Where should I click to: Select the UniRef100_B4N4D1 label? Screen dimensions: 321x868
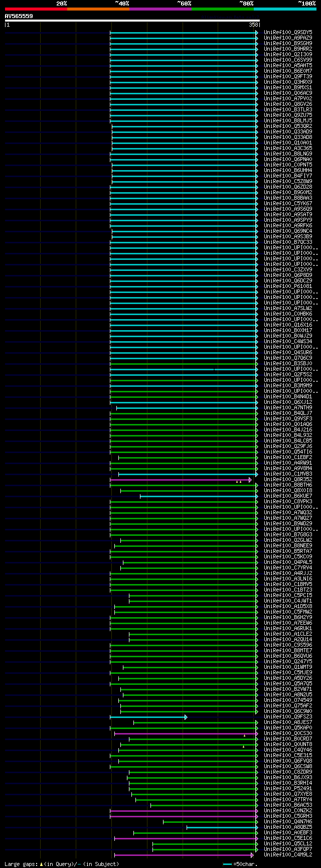288,396
